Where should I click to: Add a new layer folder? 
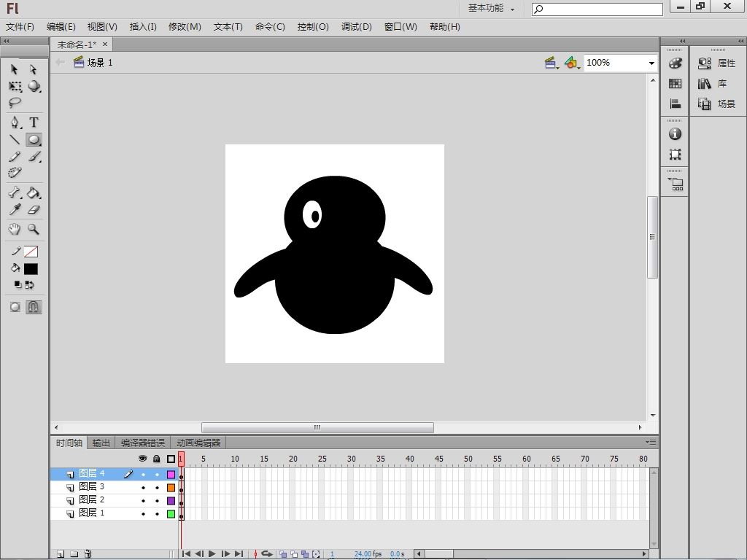74,554
